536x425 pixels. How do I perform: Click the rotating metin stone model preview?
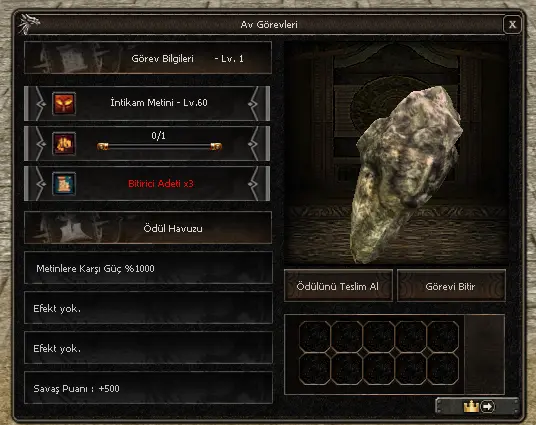[x=406, y=174]
